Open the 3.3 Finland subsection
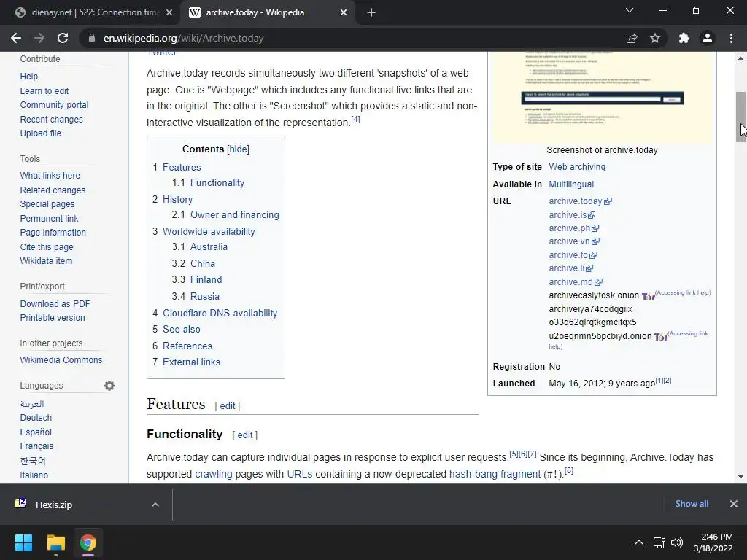Viewport: 747px width, 560px height. click(206, 279)
